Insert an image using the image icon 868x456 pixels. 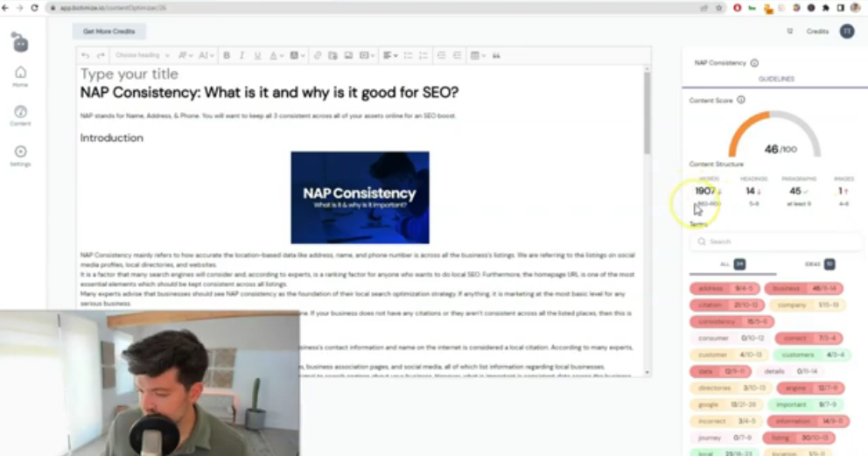348,55
